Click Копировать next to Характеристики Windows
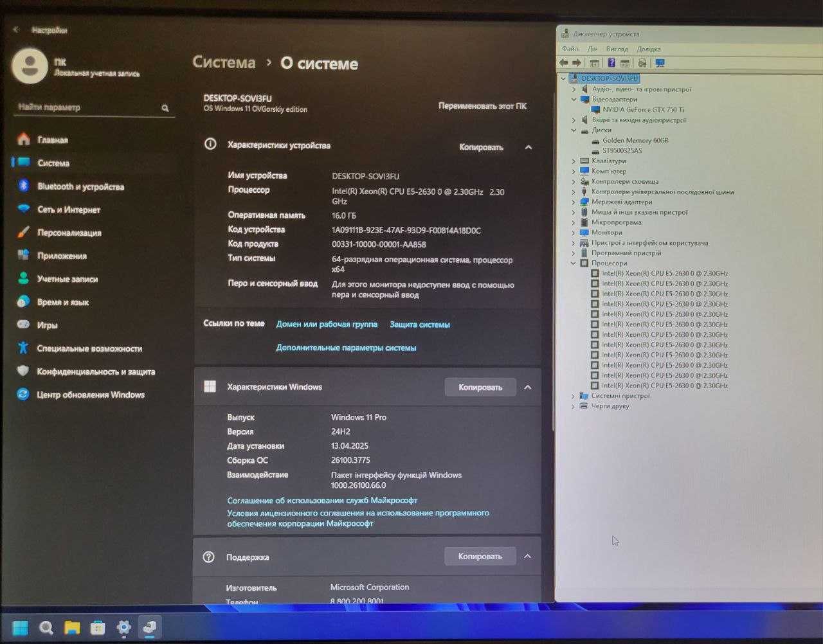 coord(480,387)
